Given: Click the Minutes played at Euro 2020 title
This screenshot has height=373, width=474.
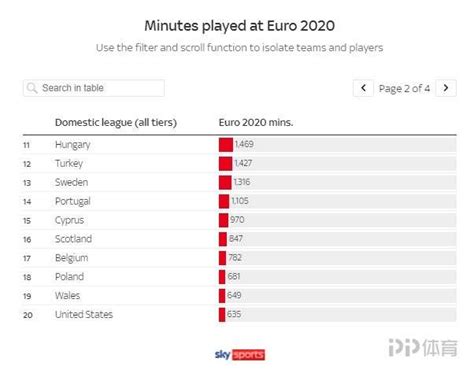Looking at the screenshot, I should (x=239, y=26).
